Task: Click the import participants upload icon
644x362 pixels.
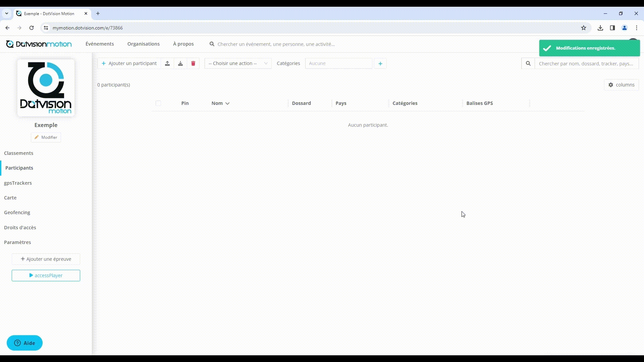Action: tap(167, 63)
